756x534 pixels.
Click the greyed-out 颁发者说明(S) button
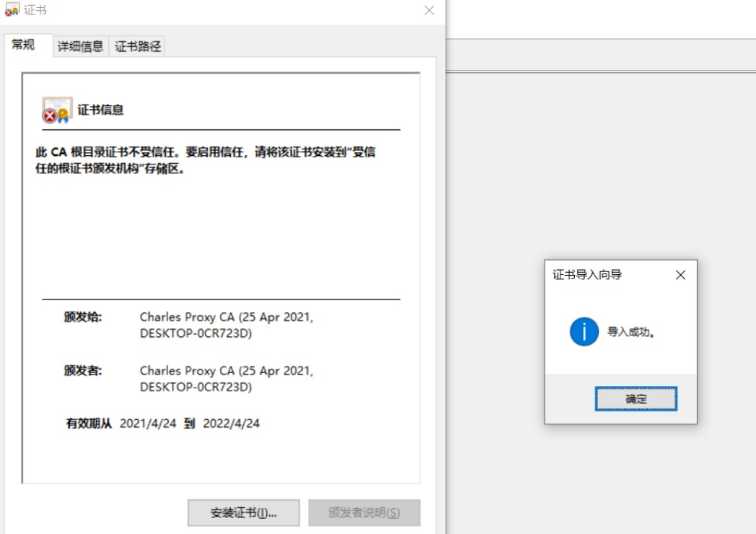[x=364, y=513]
